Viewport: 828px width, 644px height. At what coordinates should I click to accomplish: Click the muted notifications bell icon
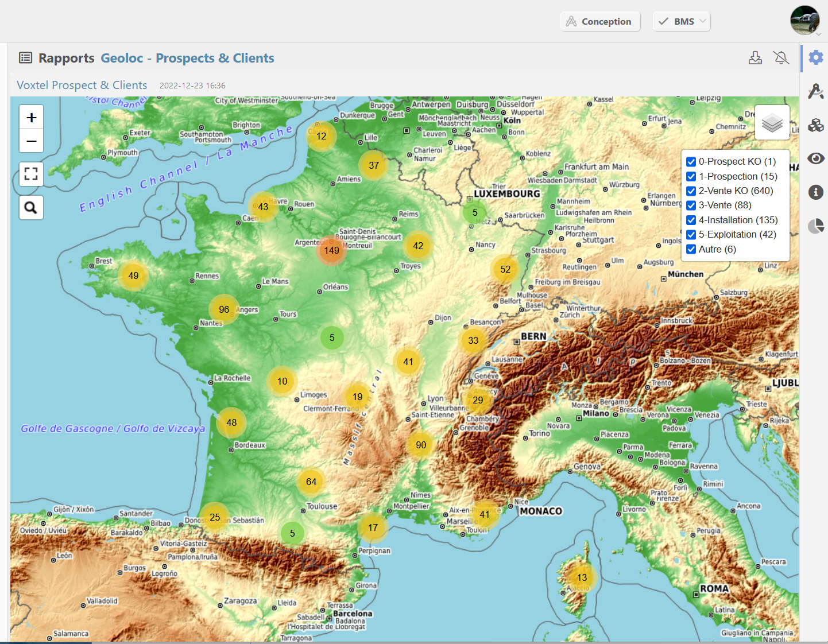781,58
